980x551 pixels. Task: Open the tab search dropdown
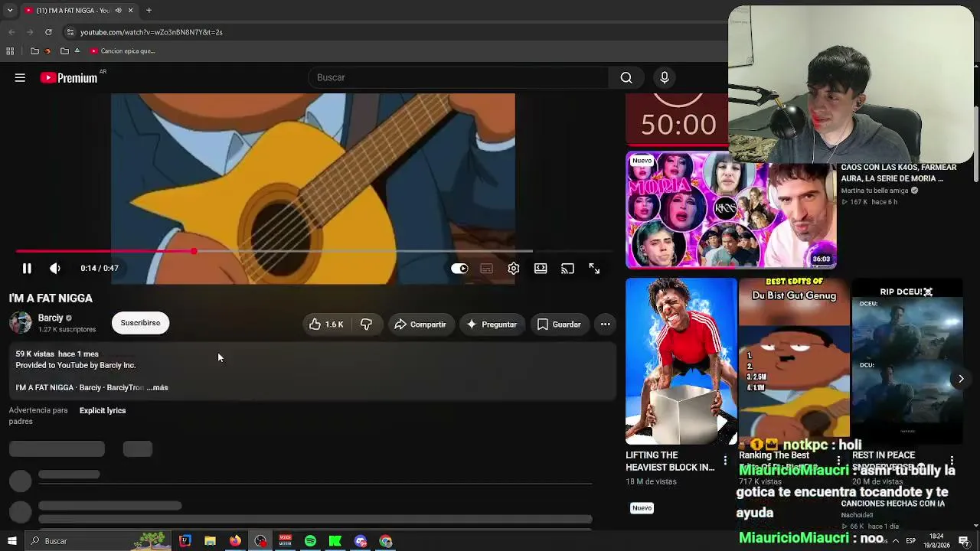11,11
